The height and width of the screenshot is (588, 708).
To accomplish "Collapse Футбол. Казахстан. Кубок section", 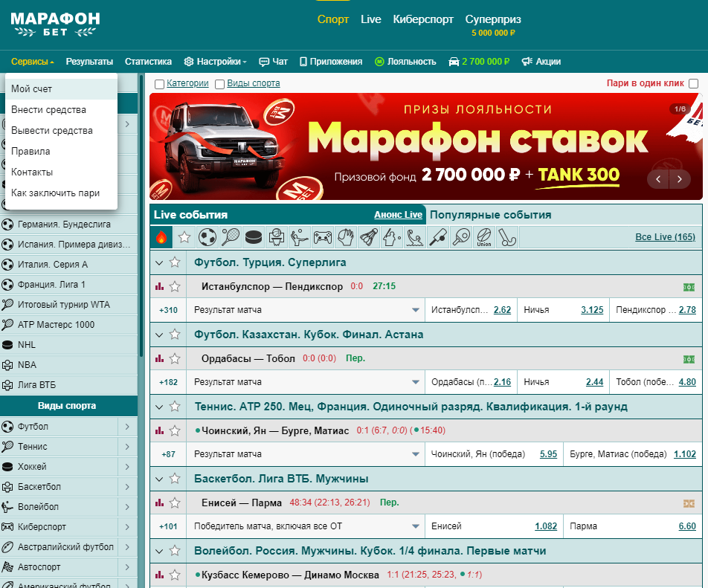I will (159, 335).
